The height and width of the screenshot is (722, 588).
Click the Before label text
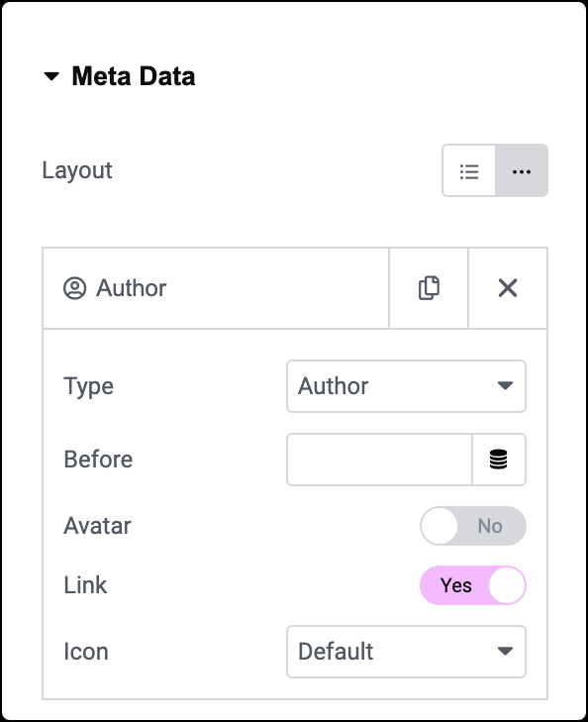(98, 460)
